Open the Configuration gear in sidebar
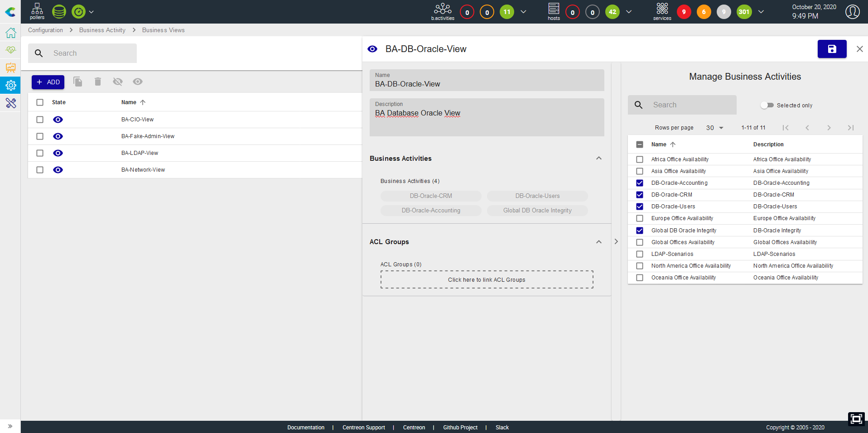The height and width of the screenshot is (433, 868). [10, 85]
